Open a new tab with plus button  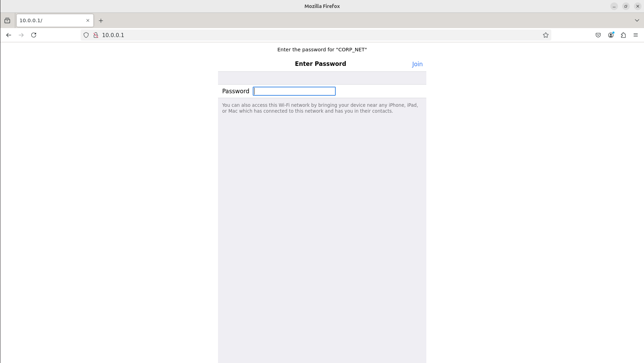[101, 20]
